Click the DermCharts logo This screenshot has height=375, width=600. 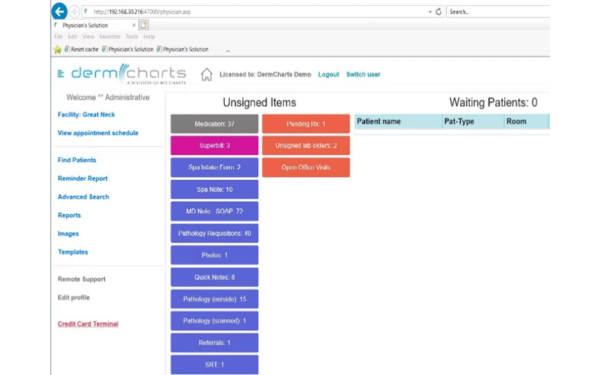[129, 74]
